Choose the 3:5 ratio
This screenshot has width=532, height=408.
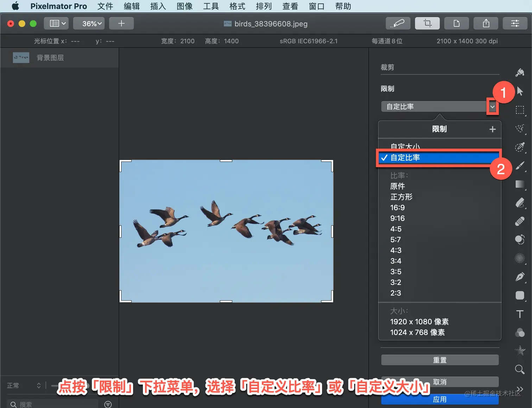(396, 272)
